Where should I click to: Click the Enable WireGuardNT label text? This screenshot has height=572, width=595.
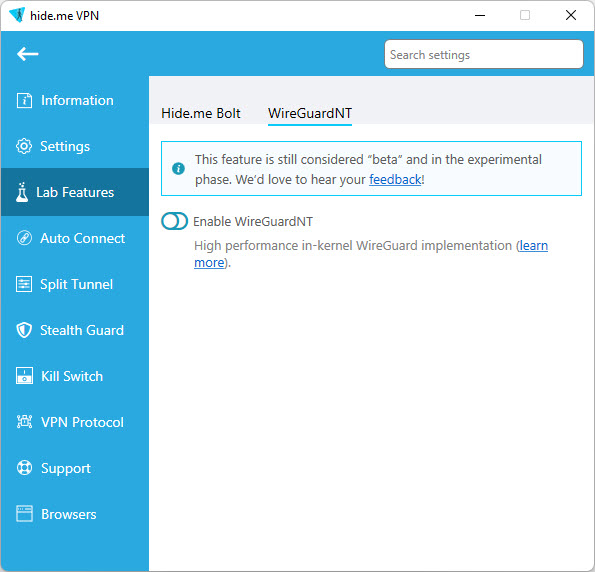pyautogui.click(x=253, y=221)
